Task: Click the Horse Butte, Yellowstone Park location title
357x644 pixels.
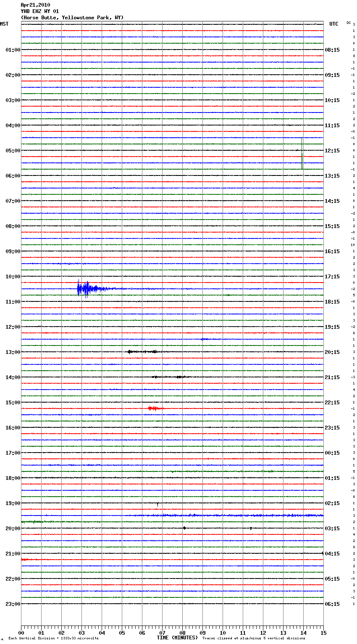Action: [x=72, y=18]
